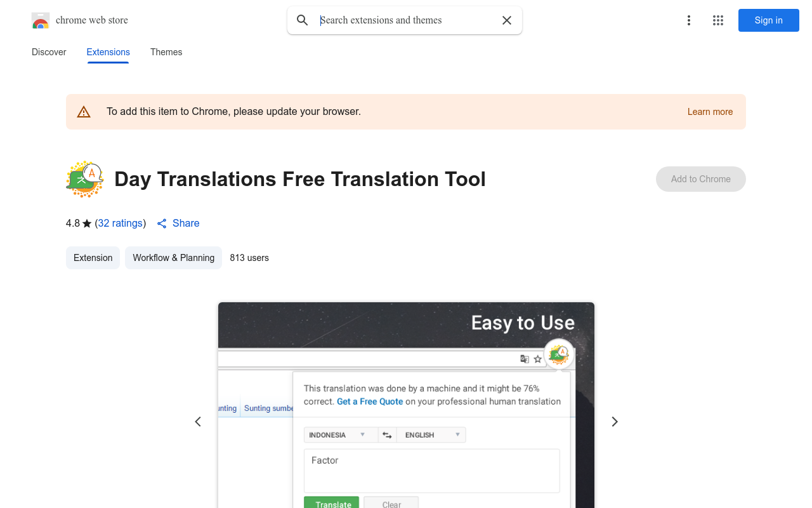
Task: Select the Extension category chip
Action: [x=93, y=258]
